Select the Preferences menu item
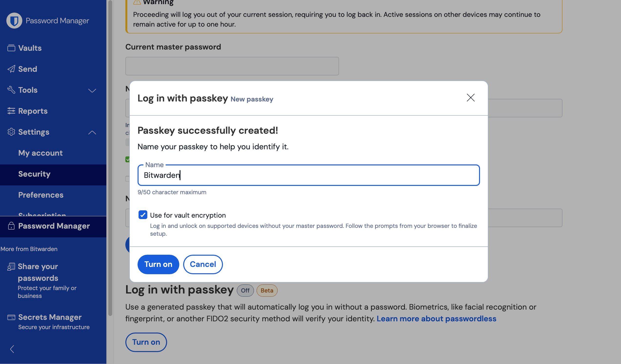621x364 pixels. click(x=41, y=195)
